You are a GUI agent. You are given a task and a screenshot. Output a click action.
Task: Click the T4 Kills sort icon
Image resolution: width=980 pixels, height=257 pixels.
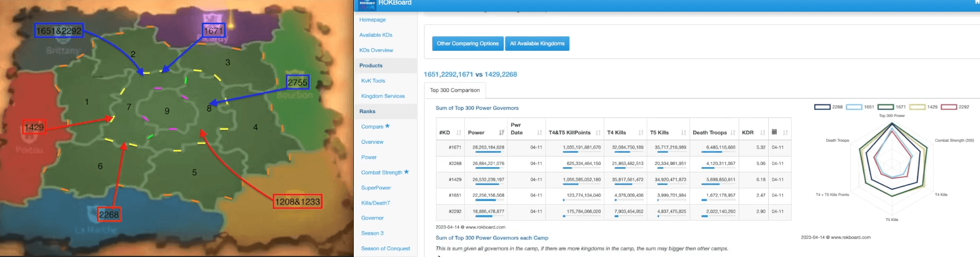641,133
